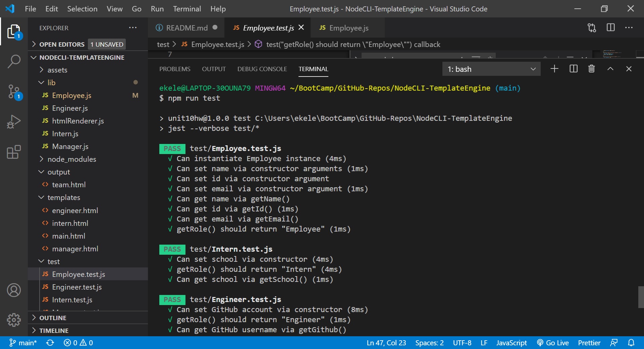Open the Explorer view in activity bar
The image size is (644, 349).
click(x=14, y=32)
